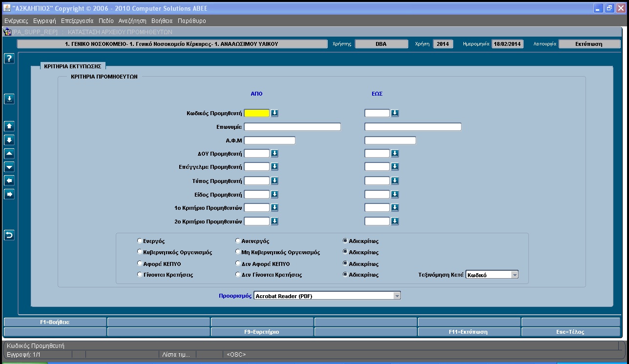The height and width of the screenshot is (364, 629).
Task: Open the ΑΠΟ list for 1ο Κριτήριο Προμηθευτών
Action: (274, 208)
